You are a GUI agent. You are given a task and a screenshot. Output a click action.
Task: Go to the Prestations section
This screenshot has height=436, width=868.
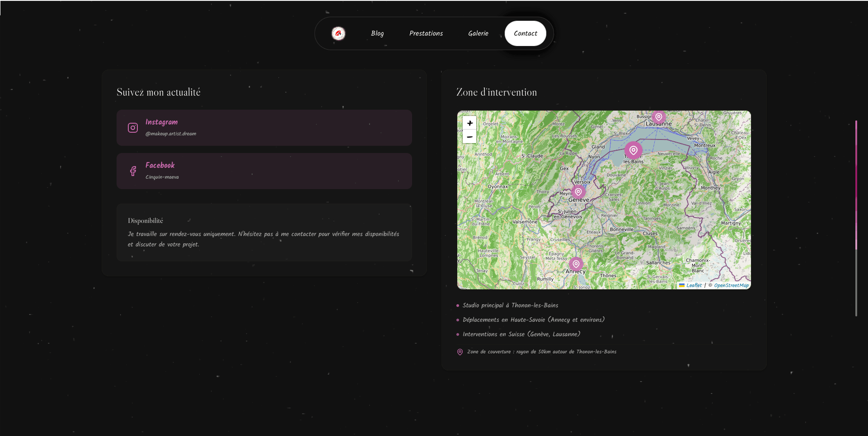426,33
